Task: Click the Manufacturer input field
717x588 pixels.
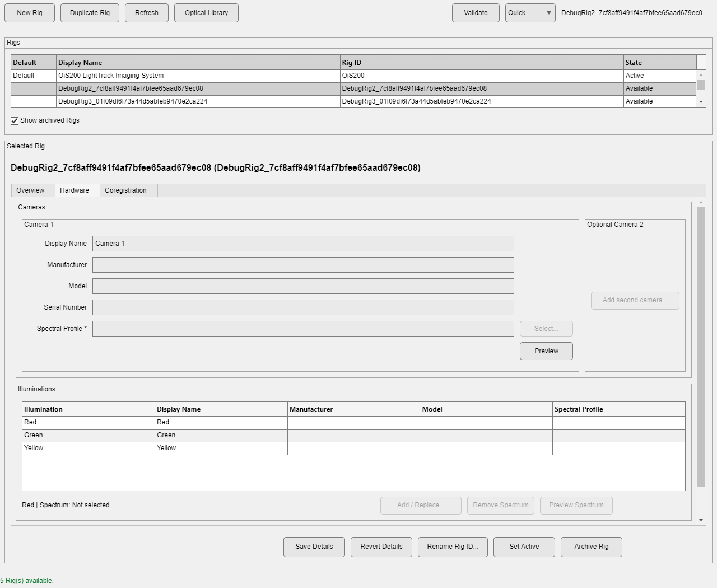Action: coord(303,265)
